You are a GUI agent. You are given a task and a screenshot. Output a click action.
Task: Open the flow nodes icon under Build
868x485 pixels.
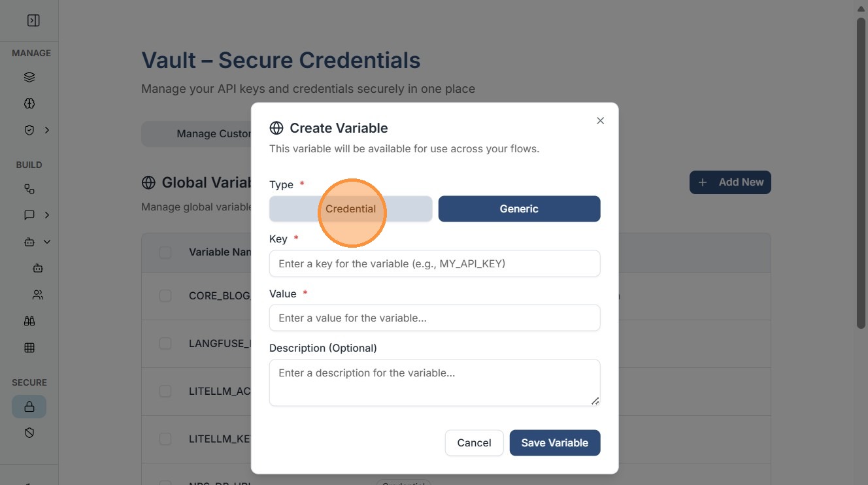29,189
